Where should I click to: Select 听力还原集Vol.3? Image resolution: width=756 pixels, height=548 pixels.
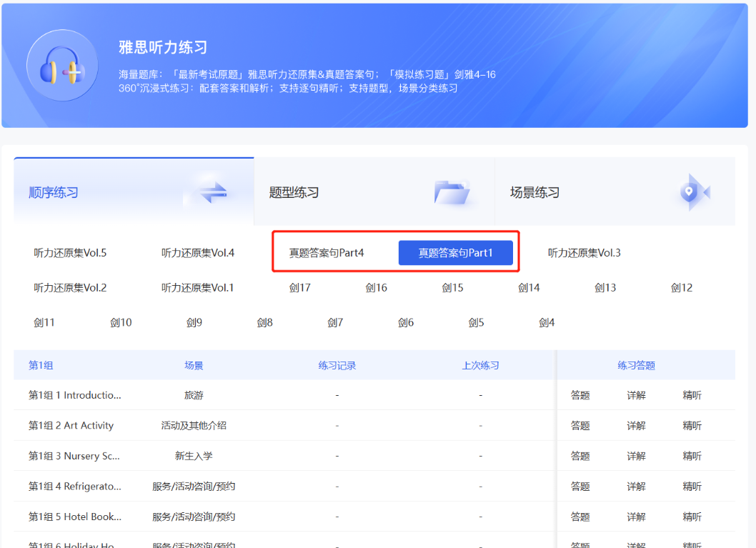(x=585, y=252)
